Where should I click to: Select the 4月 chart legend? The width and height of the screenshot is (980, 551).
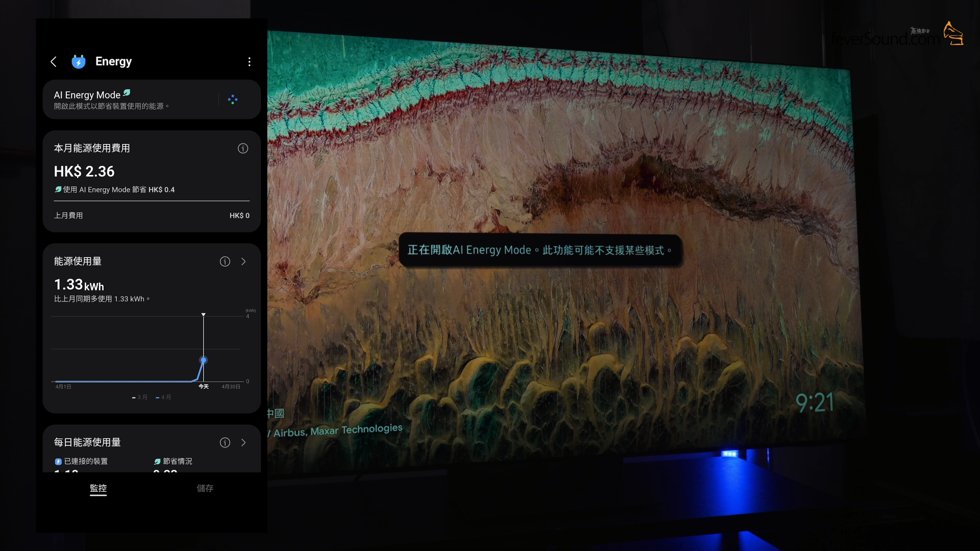click(164, 397)
